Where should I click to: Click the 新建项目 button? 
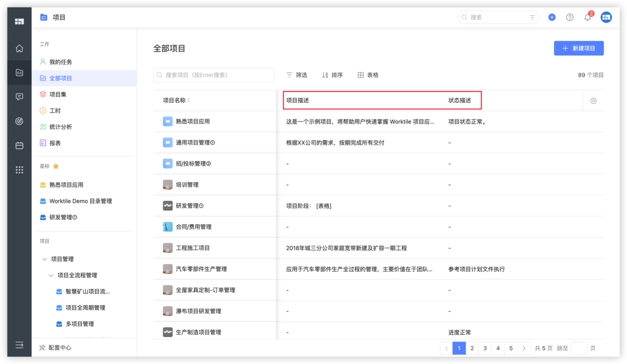tap(578, 48)
